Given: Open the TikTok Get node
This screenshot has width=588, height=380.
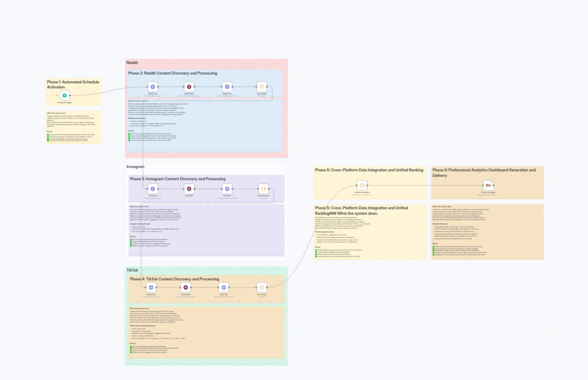Looking at the screenshot, I should coord(224,287).
